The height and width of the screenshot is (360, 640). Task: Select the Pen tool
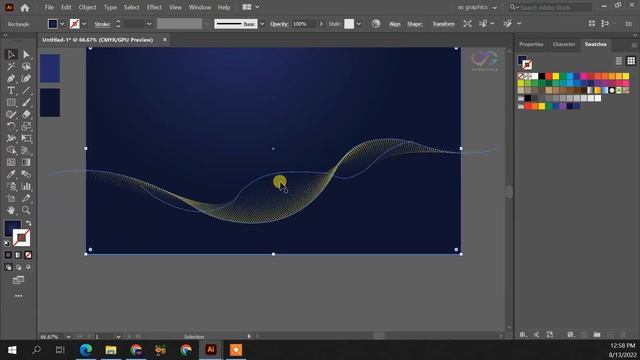[x=11, y=78]
